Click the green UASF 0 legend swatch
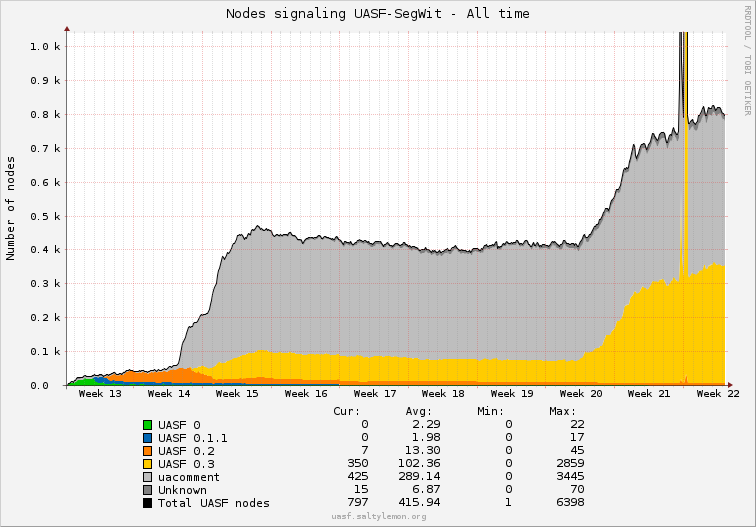 click(x=148, y=425)
